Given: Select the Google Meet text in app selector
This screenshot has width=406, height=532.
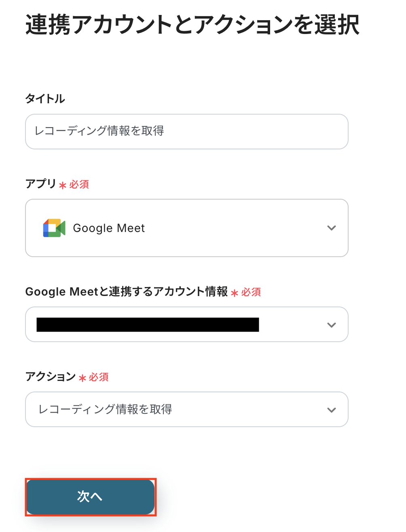Looking at the screenshot, I should pyautogui.click(x=109, y=228).
